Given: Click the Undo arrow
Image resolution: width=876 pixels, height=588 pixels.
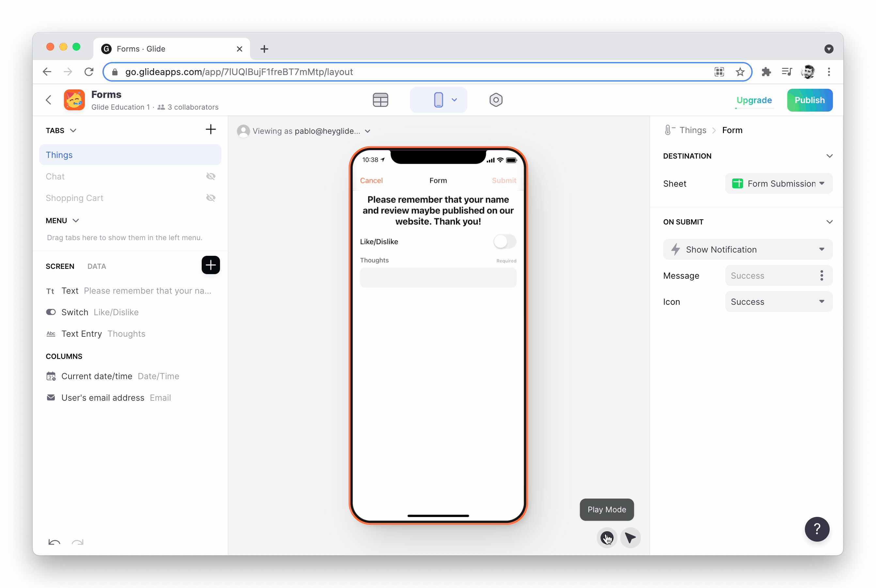Looking at the screenshot, I should coord(55,542).
